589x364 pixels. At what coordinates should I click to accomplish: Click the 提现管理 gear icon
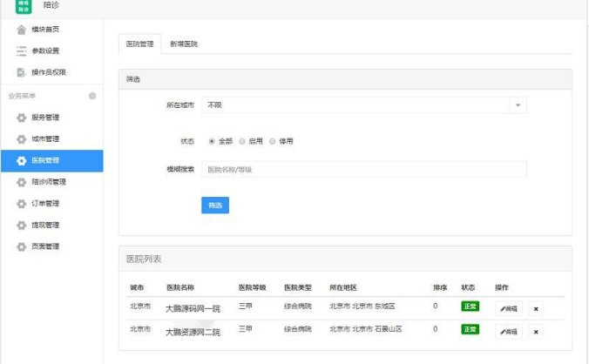(22, 226)
